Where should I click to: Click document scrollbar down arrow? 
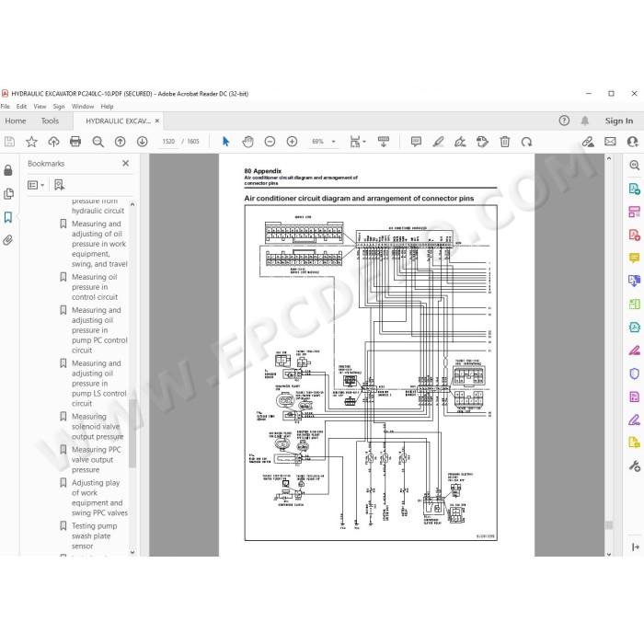pyautogui.click(x=609, y=554)
